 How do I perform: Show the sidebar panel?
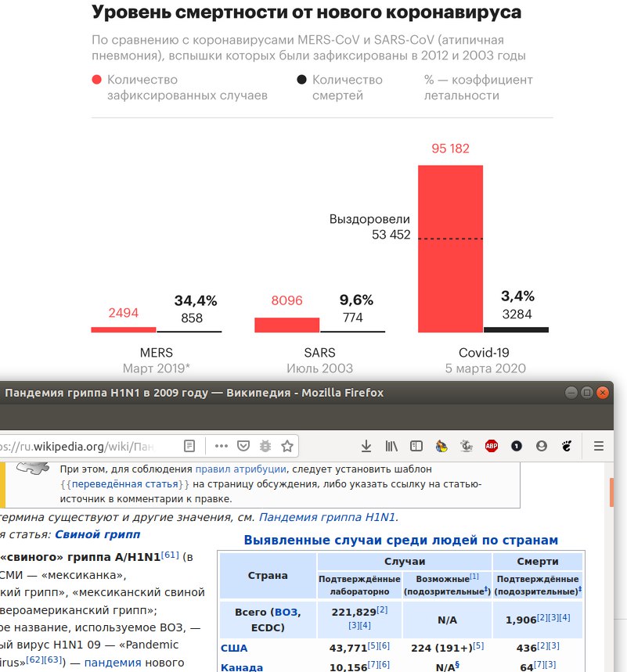click(416, 446)
